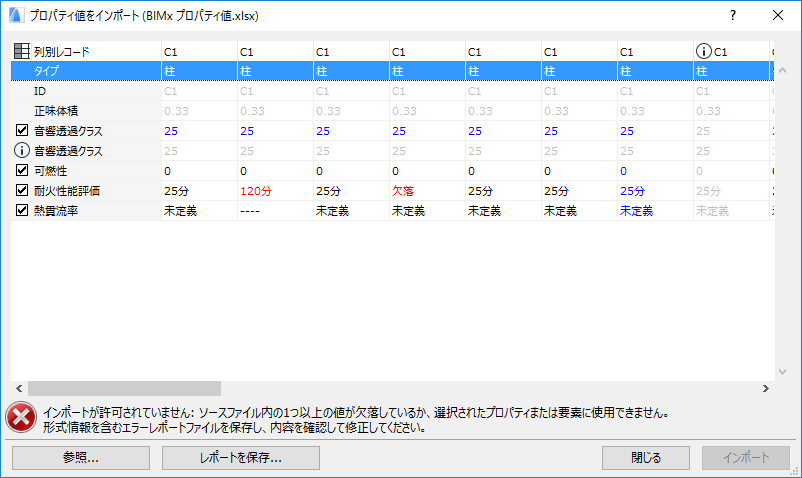Screen dimensions: 802x478
Task: Click the ArchiCAD icon in the title bar
Action: point(16,15)
